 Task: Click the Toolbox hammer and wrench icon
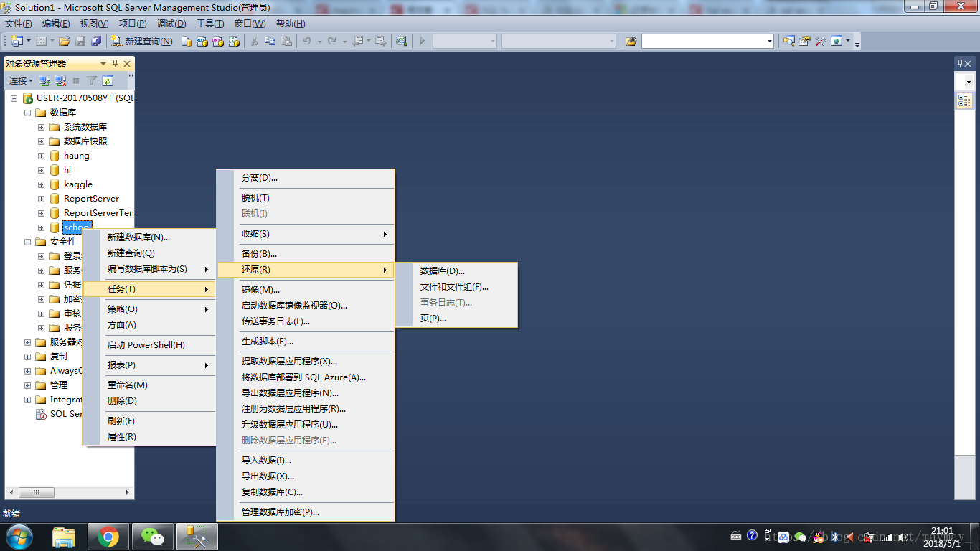[821, 41]
